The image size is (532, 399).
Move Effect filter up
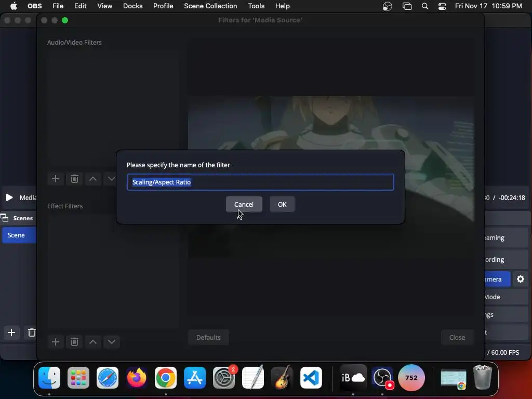[x=93, y=342]
